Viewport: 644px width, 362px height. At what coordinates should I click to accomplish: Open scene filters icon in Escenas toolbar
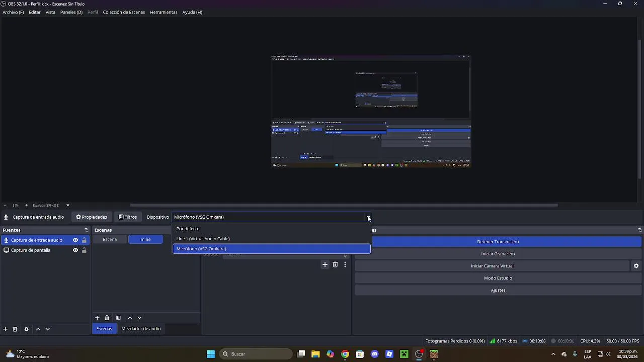pos(118,318)
